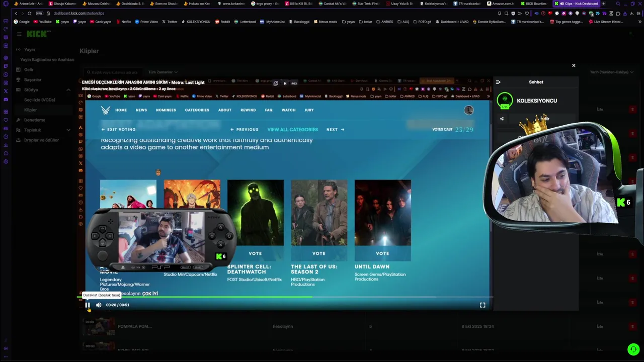Expand the botlar bookmark folder
Image resolution: width=644 pixels, height=362 pixels.
364,22
